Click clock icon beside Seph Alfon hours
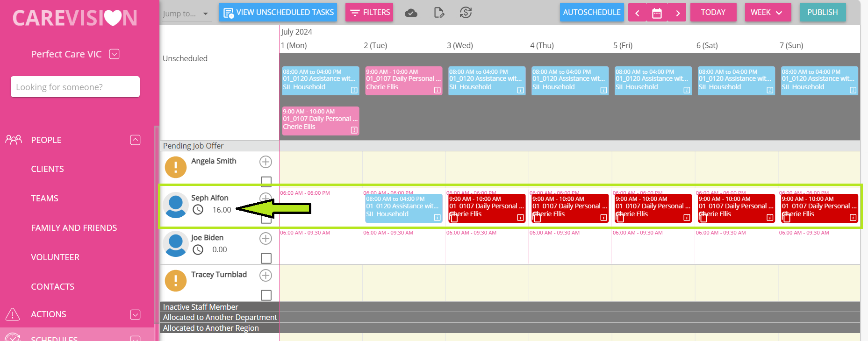The image size is (868, 341). 198,210
